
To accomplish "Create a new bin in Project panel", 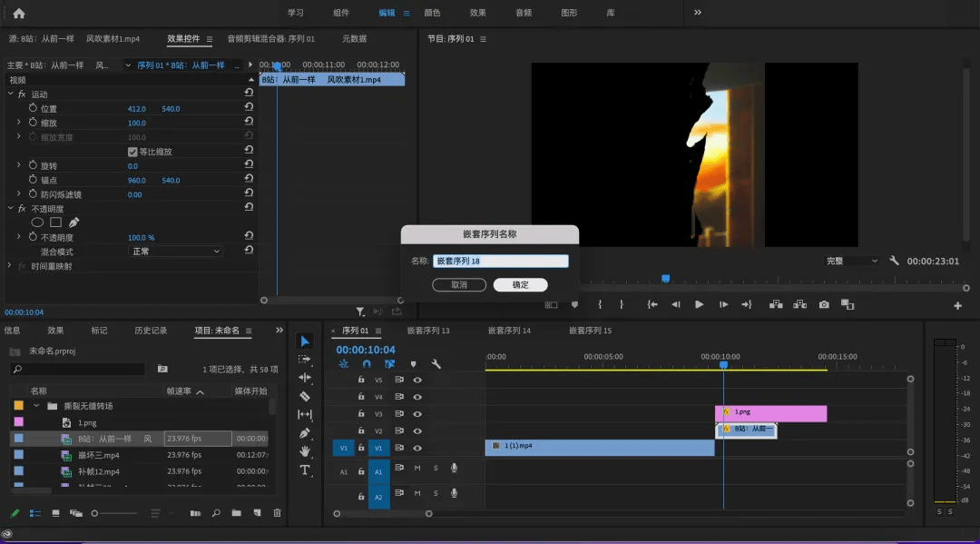I will (x=236, y=513).
